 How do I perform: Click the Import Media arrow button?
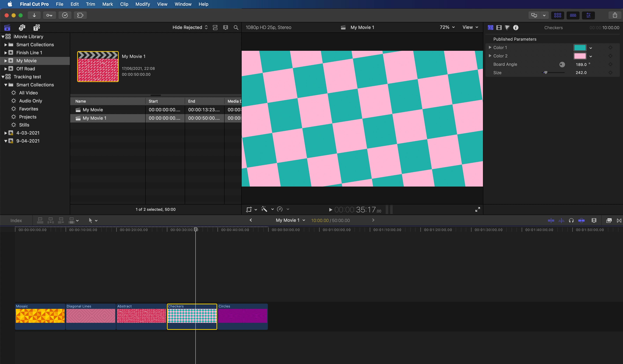[34, 15]
